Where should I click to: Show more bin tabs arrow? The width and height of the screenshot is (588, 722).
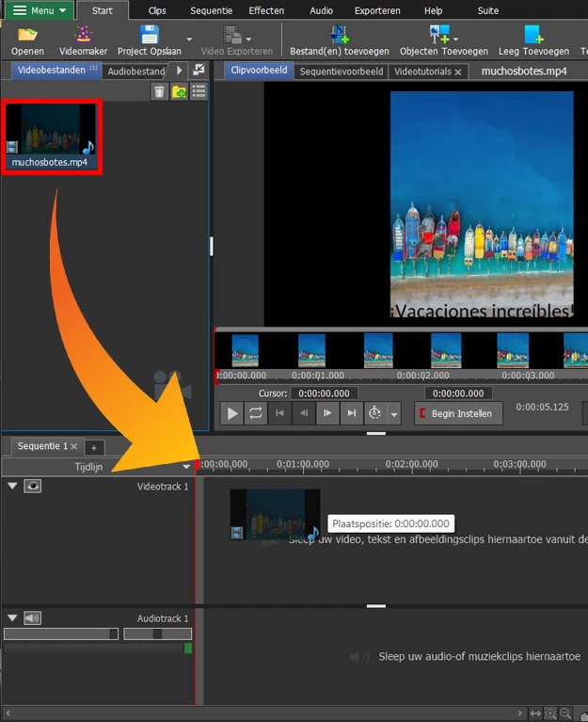point(180,71)
